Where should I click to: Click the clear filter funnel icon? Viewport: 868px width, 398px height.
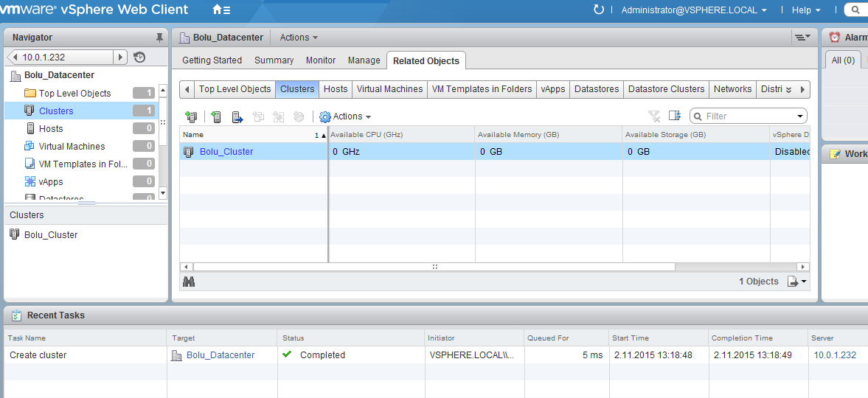point(654,116)
